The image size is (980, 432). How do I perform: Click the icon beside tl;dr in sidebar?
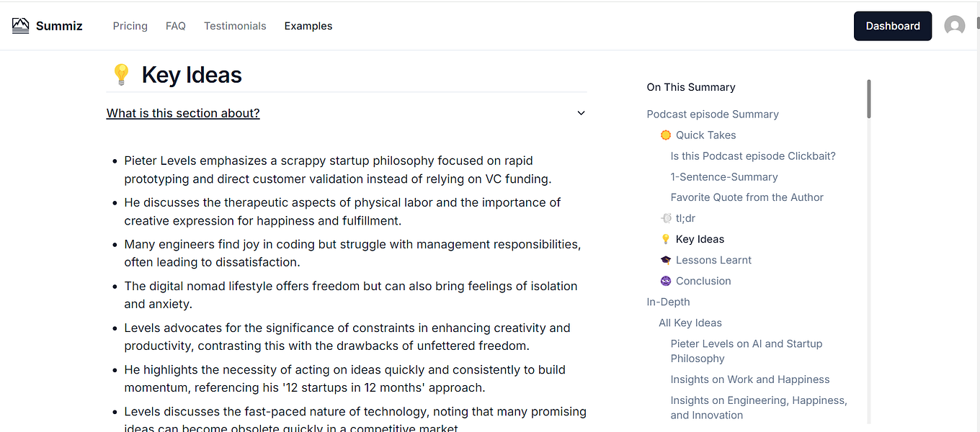[x=666, y=218]
